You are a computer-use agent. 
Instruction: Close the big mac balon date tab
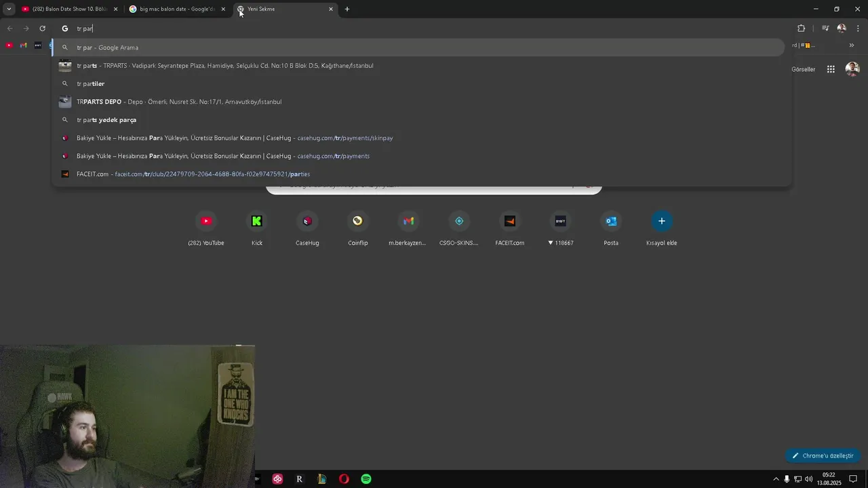coord(223,9)
